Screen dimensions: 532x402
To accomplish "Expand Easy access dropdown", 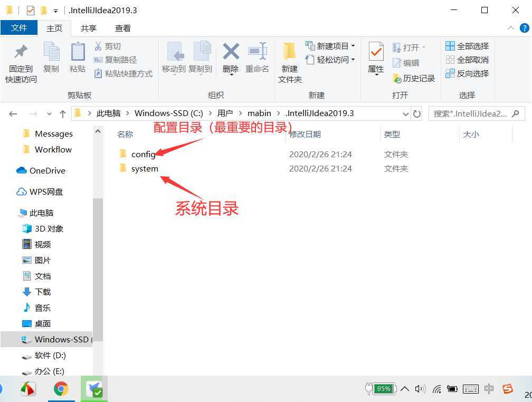I will (x=353, y=60).
